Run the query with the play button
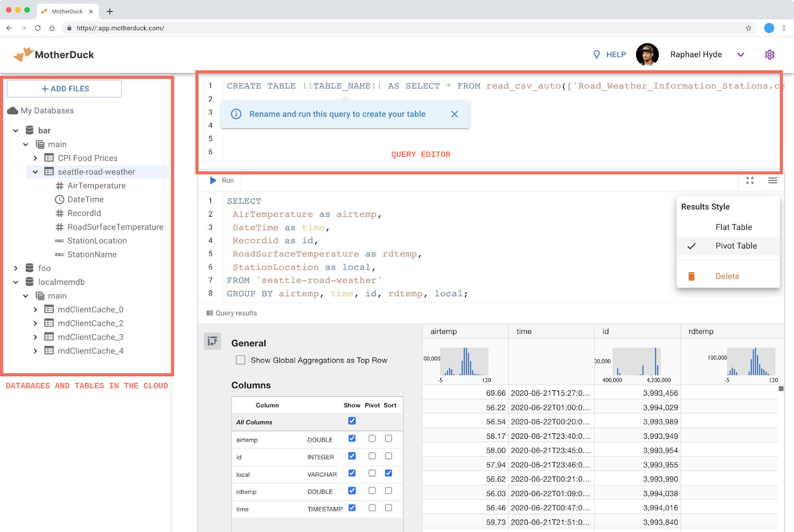 (x=213, y=180)
